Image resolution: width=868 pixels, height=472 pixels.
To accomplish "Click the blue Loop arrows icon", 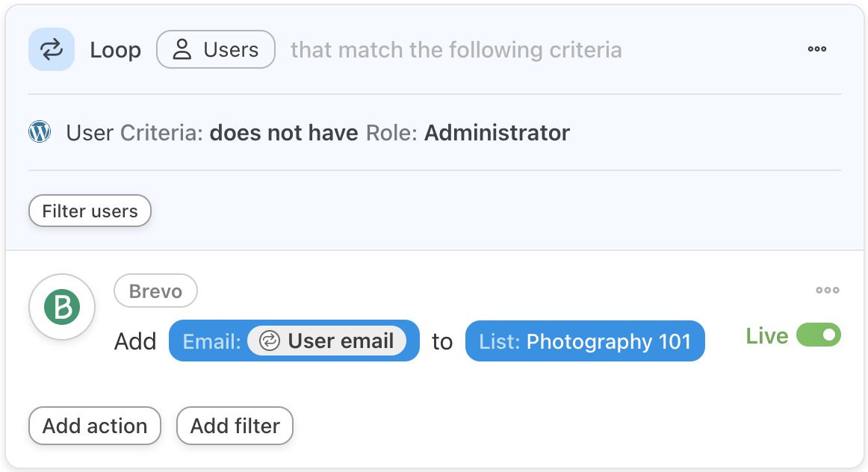I will click(52, 50).
